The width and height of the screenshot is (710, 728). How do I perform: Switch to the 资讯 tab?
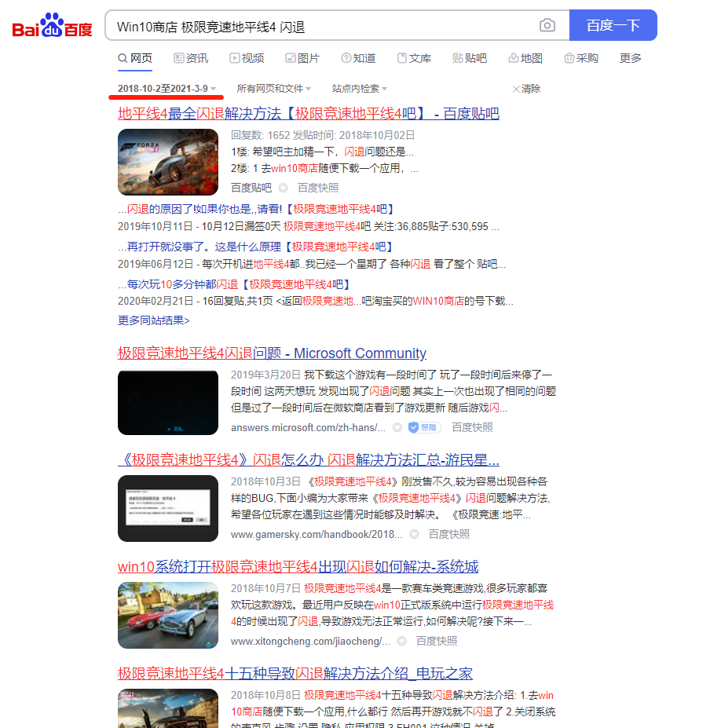pos(191,58)
